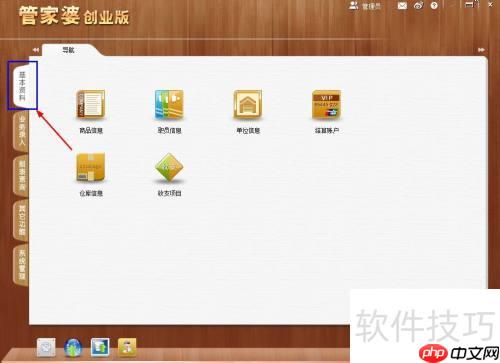Open the 商品信息 product info icon
Viewport: 500px width, 363px height.
click(91, 105)
